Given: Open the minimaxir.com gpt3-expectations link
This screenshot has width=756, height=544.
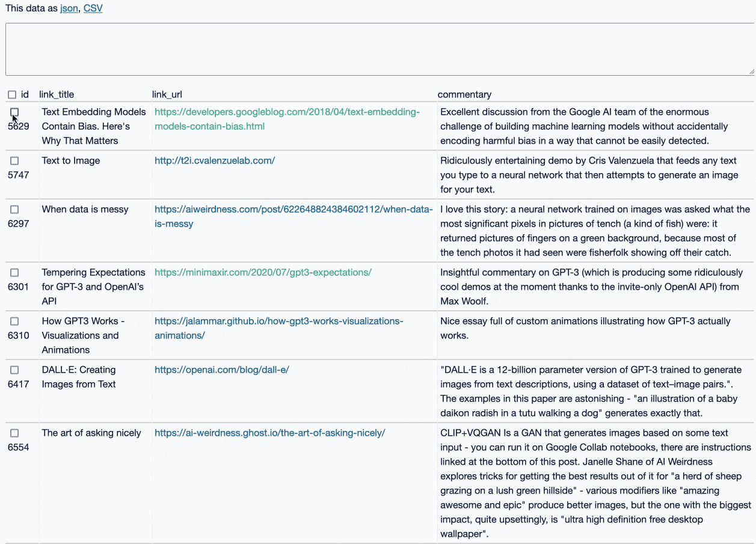Looking at the screenshot, I should (263, 272).
